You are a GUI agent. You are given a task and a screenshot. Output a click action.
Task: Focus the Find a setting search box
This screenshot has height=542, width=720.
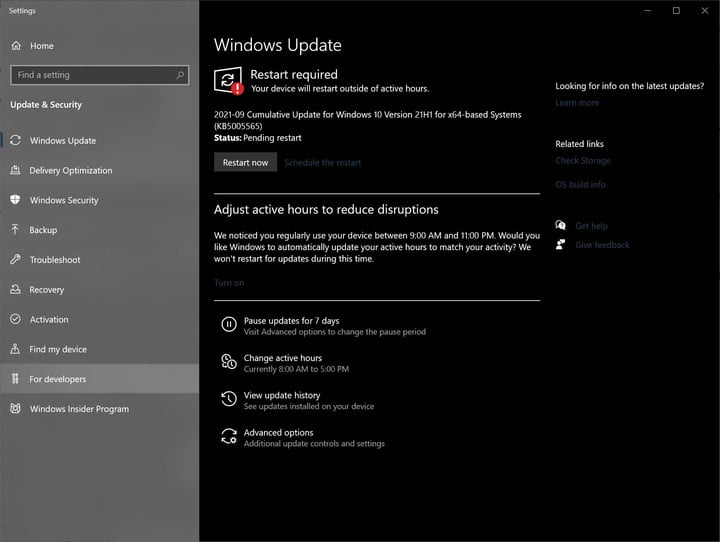(x=99, y=75)
